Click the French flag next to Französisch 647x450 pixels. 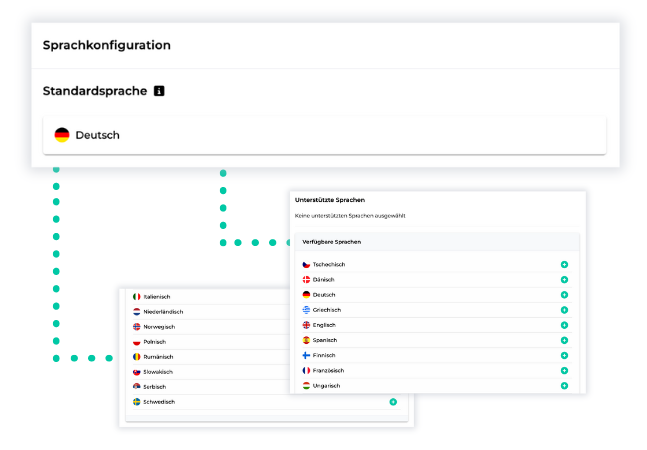306,370
